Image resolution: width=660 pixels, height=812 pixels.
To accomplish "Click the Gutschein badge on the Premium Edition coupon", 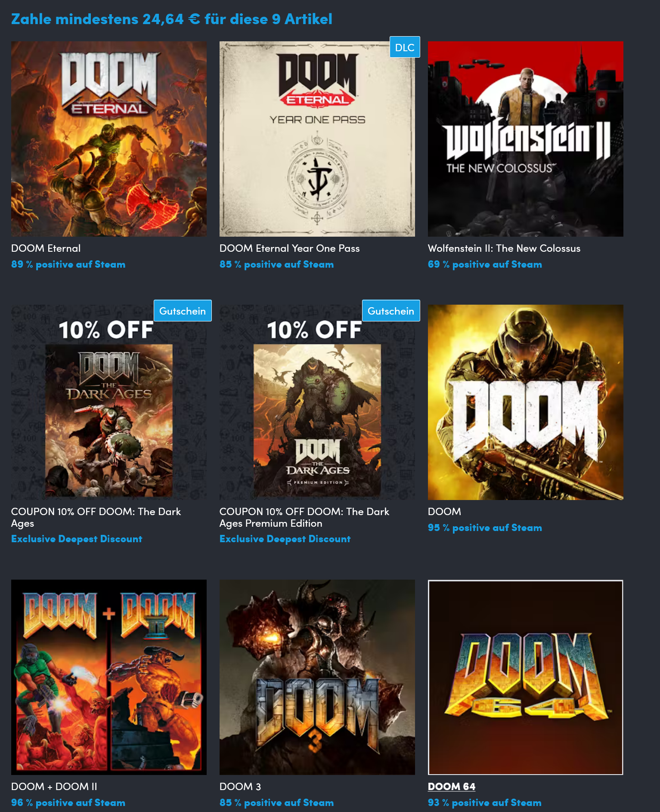I will [x=391, y=311].
